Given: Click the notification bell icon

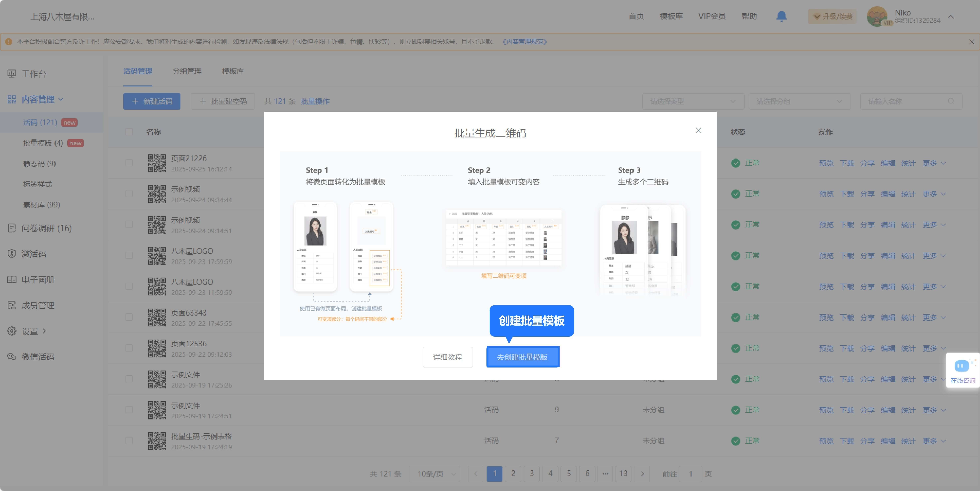Looking at the screenshot, I should (781, 16).
